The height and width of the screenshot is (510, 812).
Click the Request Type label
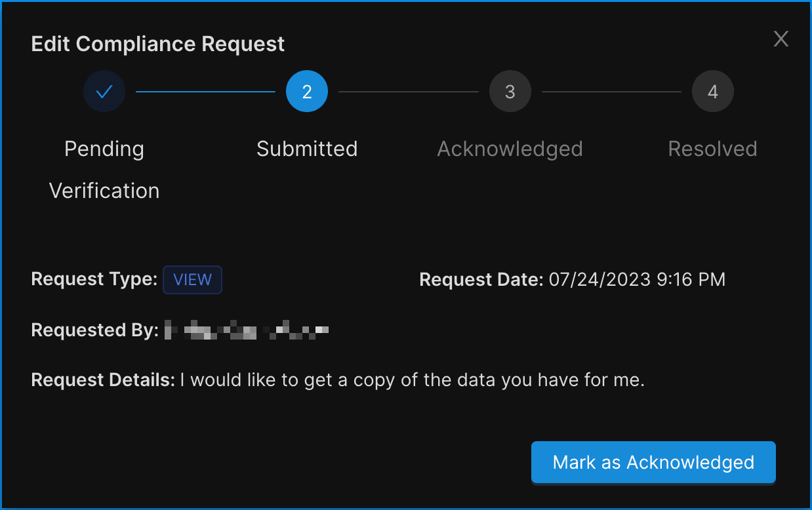click(94, 280)
